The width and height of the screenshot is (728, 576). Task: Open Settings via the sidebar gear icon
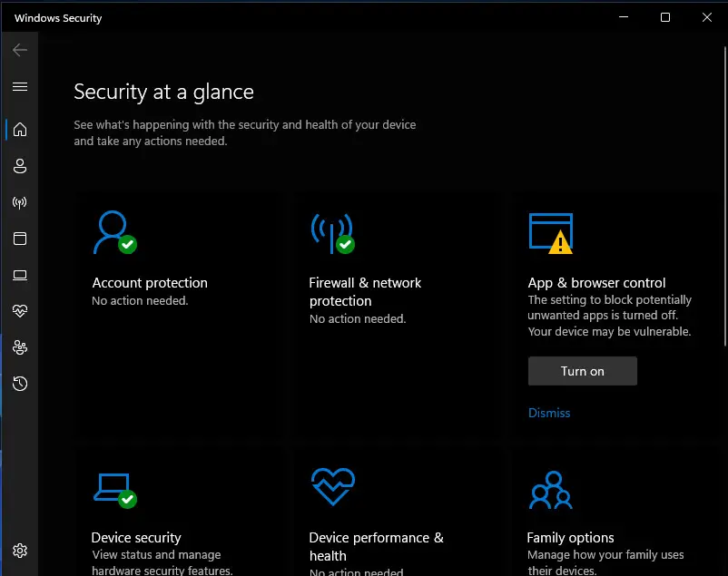click(x=20, y=551)
